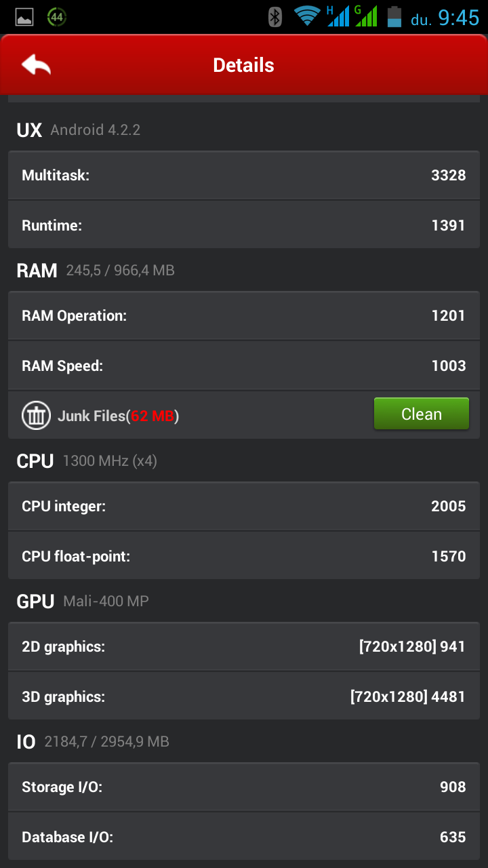Tap the CPU float-point score row
Viewport: 488px width, 868px height.
tap(244, 557)
